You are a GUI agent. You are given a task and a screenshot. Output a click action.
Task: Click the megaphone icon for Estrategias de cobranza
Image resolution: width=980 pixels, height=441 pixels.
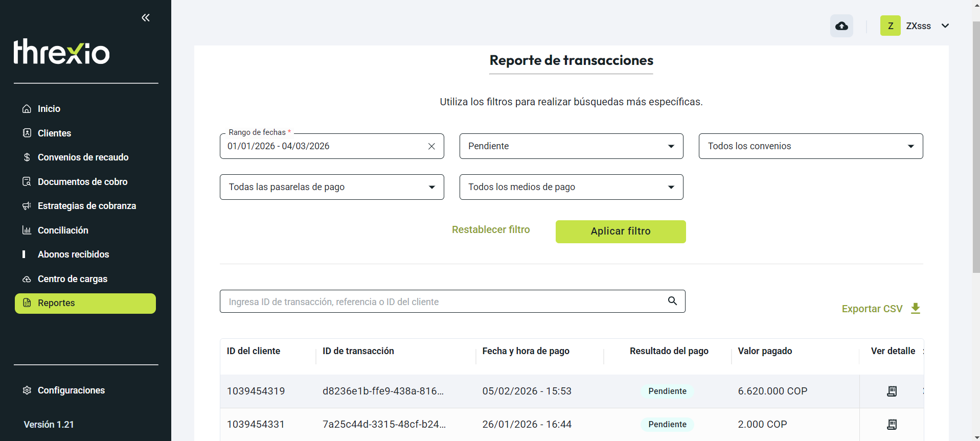click(x=27, y=206)
